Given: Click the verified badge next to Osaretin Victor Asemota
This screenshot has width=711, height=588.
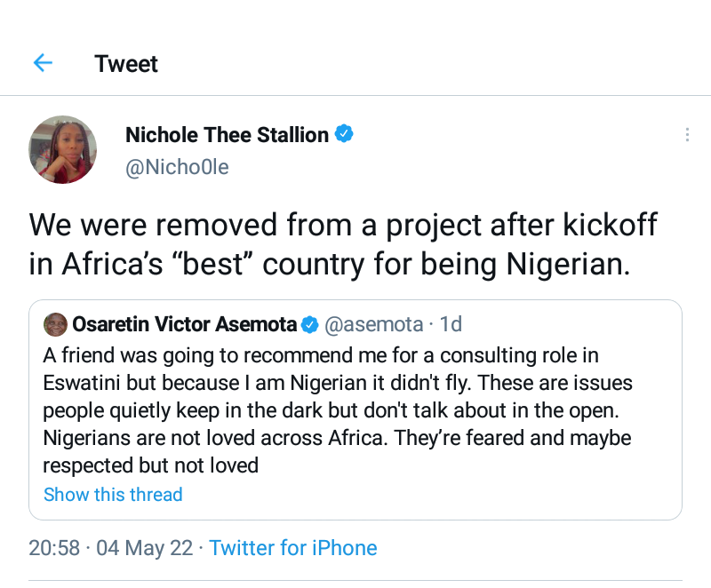Looking at the screenshot, I should (309, 324).
